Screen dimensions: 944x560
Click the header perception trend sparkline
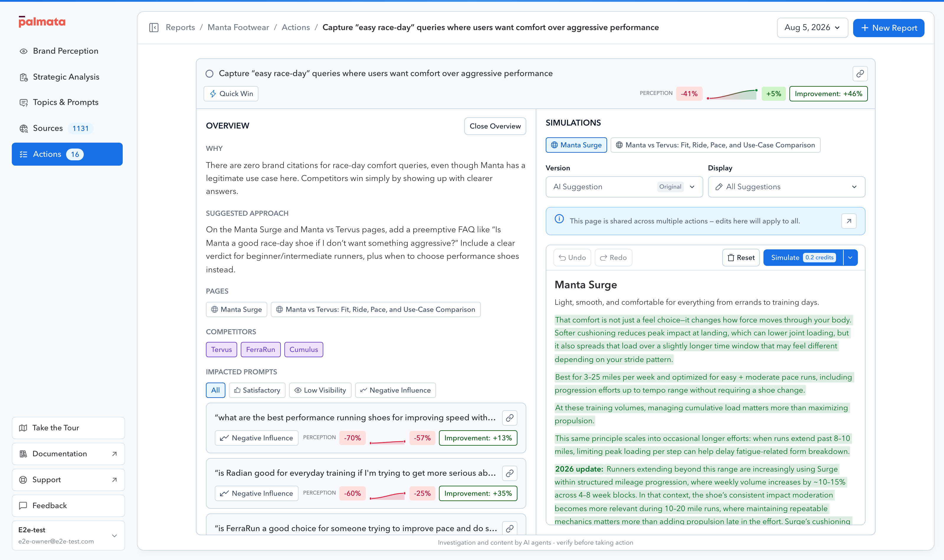(732, 94)
